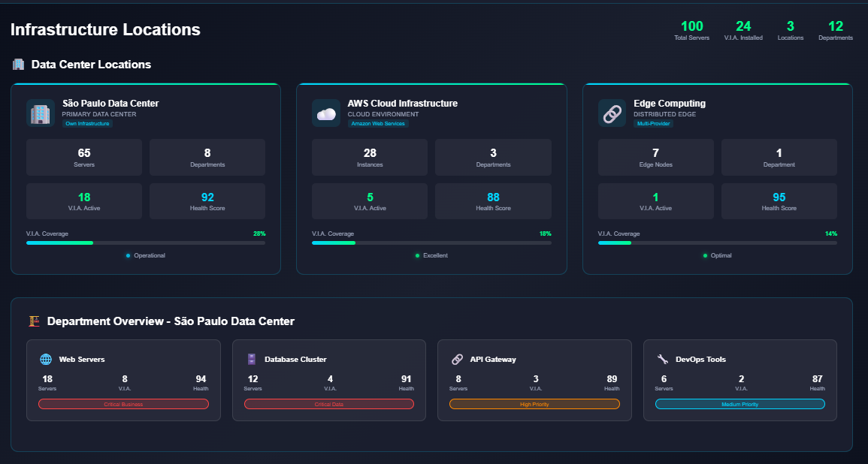Image resolution: width=868 pixels, height=464 pixels.
Task: Select the High Priority badge on API Gateway
Action: tap(534, 404)
